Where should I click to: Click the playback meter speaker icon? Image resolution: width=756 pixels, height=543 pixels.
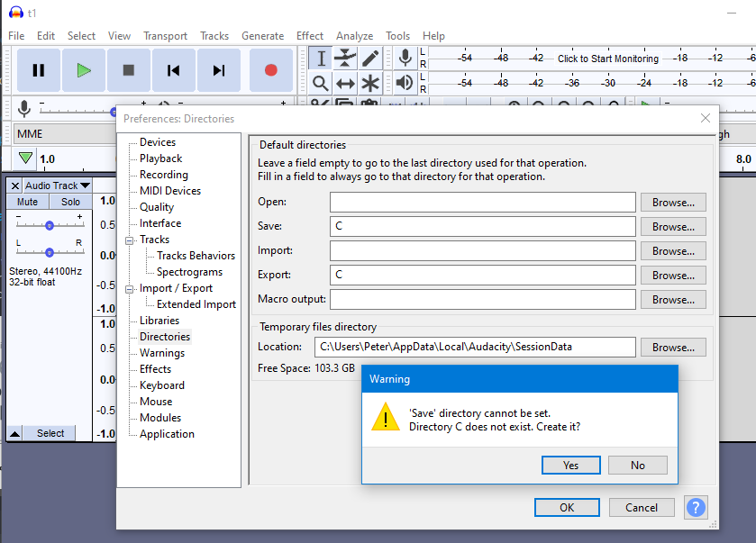[x=405, y=83]
